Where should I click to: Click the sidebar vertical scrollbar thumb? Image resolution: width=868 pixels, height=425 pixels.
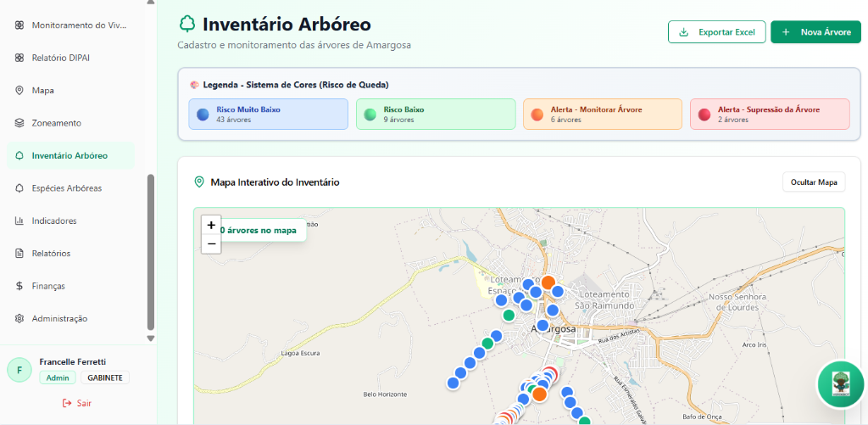pyautogui.click(x=151, y=252)
